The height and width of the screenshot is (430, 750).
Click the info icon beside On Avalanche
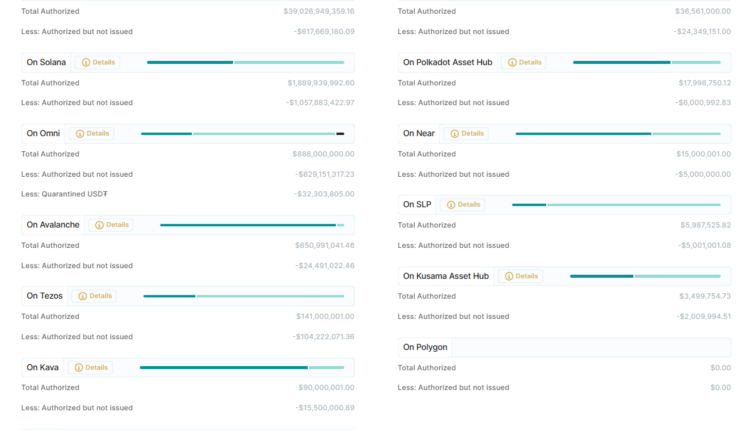[x=100, y=225]
